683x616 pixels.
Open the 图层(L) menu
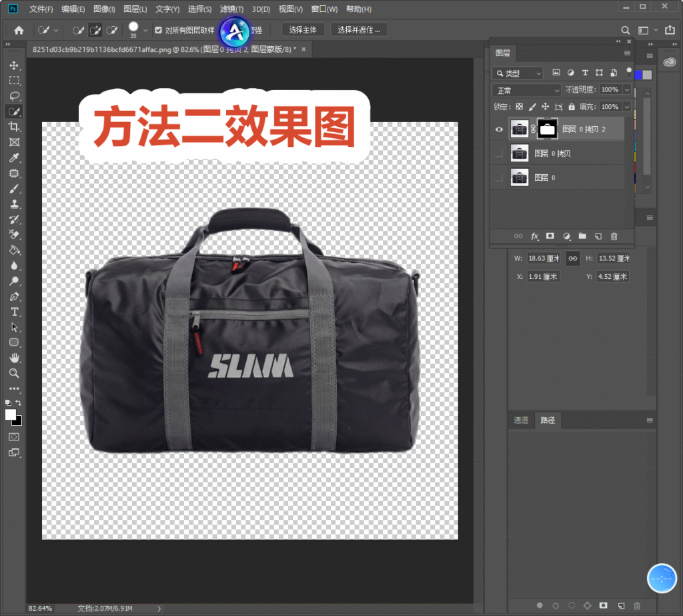pyautogui.click(x=135, y=9)
